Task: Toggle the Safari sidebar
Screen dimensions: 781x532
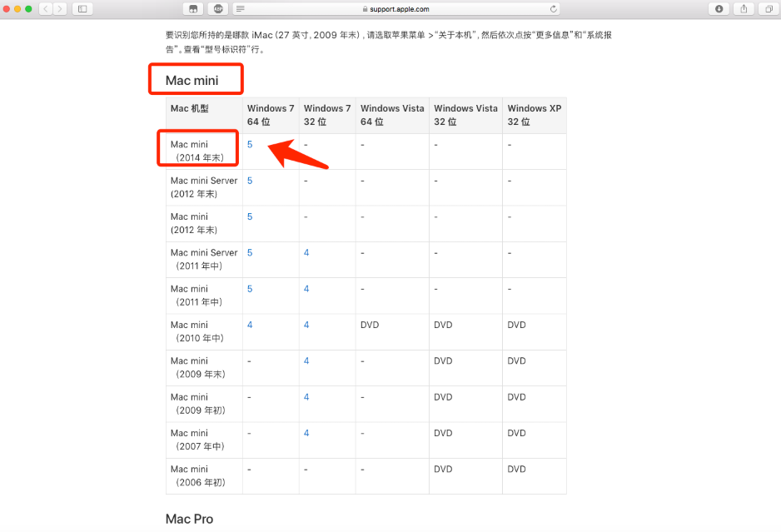Action: 82,8
